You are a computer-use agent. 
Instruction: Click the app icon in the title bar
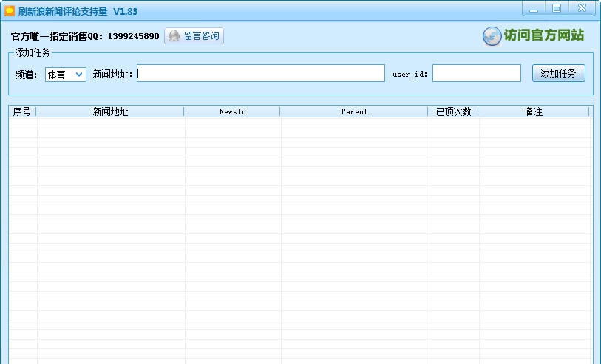[x=10, y=11]
